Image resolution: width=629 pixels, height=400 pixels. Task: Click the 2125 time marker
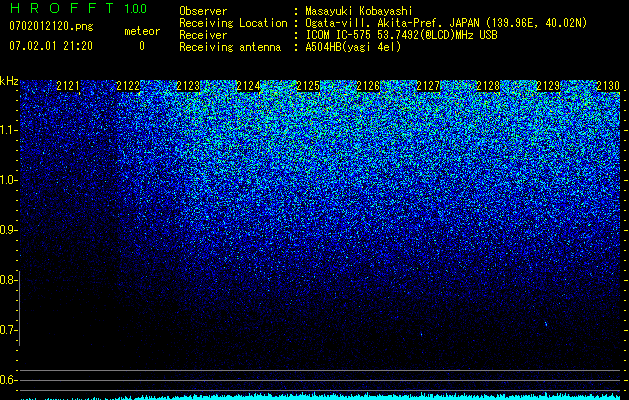tap(308, 86)
